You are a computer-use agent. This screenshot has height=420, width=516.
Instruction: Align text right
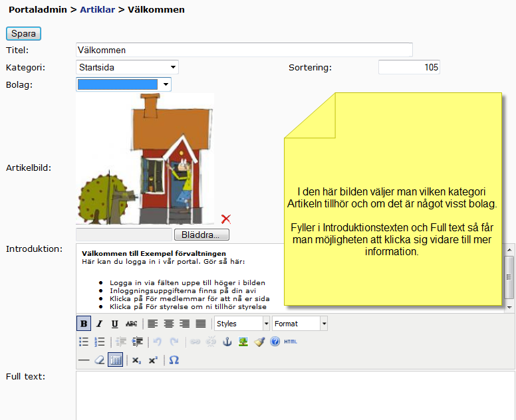click(x=184, y=324)
